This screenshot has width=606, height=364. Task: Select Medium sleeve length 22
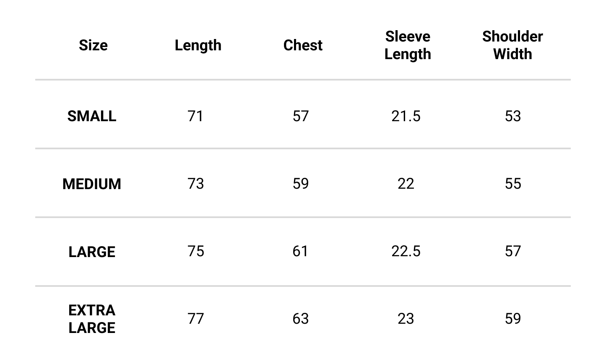(x=406, y=184)
